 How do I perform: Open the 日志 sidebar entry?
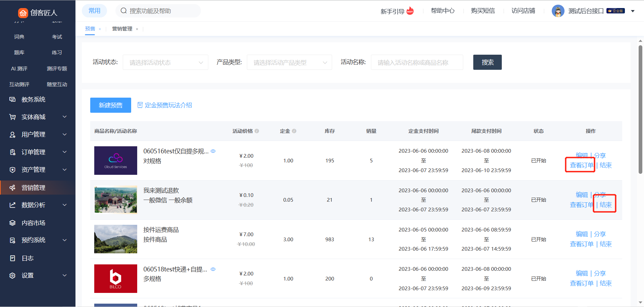28,258
